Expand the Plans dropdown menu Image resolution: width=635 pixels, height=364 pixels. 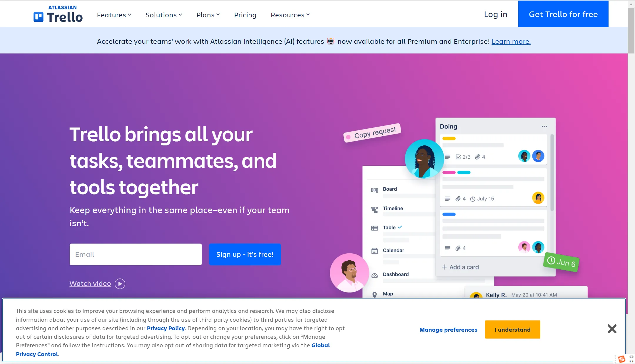point(208,14)
